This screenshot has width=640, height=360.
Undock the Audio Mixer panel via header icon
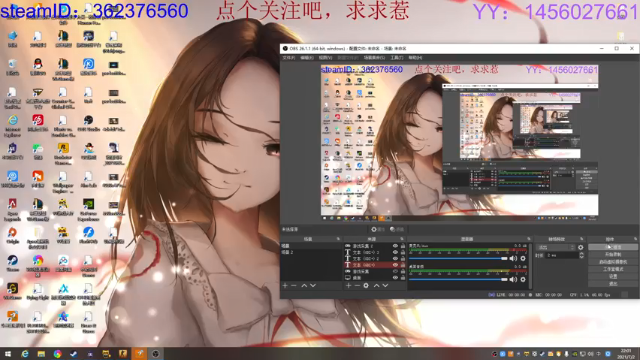coord(529,239)
